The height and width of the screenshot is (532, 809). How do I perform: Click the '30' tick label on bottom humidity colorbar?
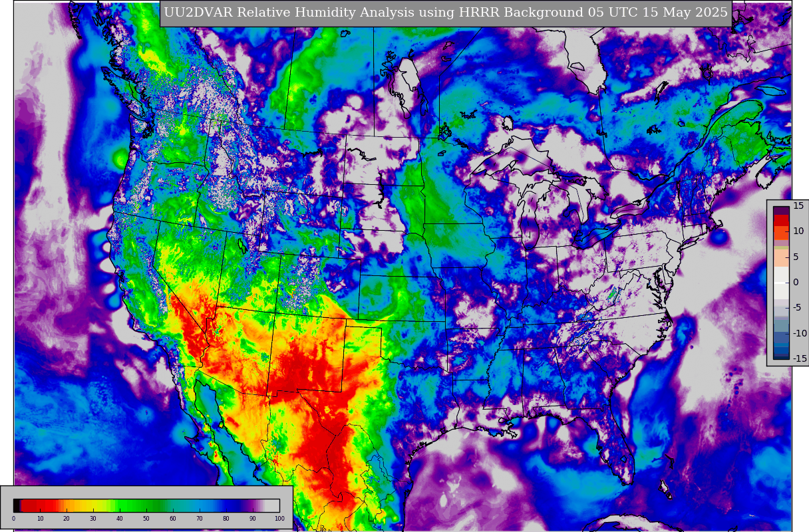coord(93,519)
